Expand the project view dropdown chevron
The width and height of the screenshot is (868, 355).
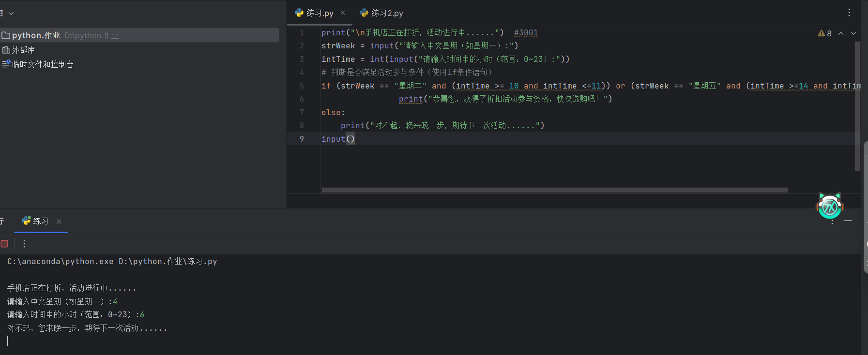click(11, 14)
